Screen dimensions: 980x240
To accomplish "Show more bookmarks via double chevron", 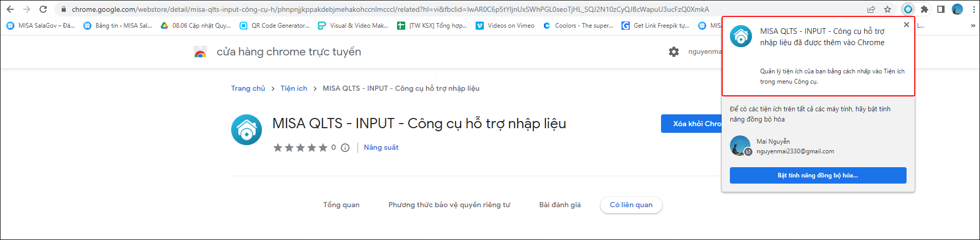I will click(x=973, y=25).
